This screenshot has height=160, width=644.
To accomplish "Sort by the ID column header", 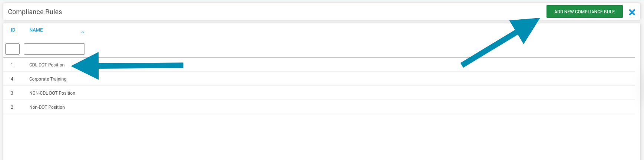I will coord(13,30).
